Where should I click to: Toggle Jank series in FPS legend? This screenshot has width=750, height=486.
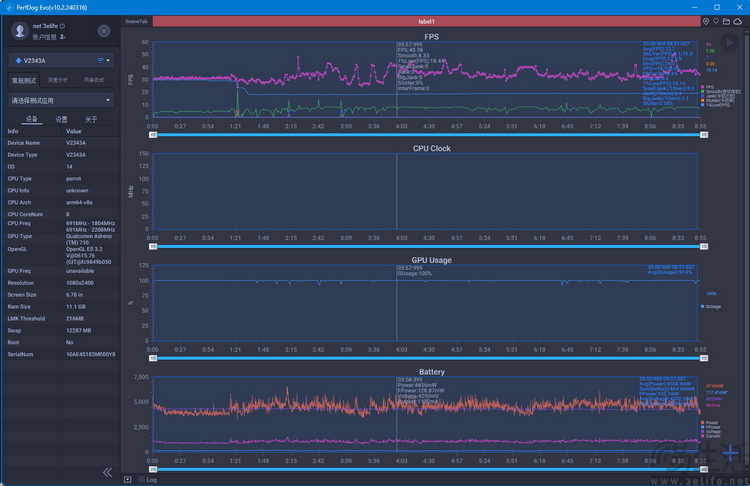click(x=717, y=96)
